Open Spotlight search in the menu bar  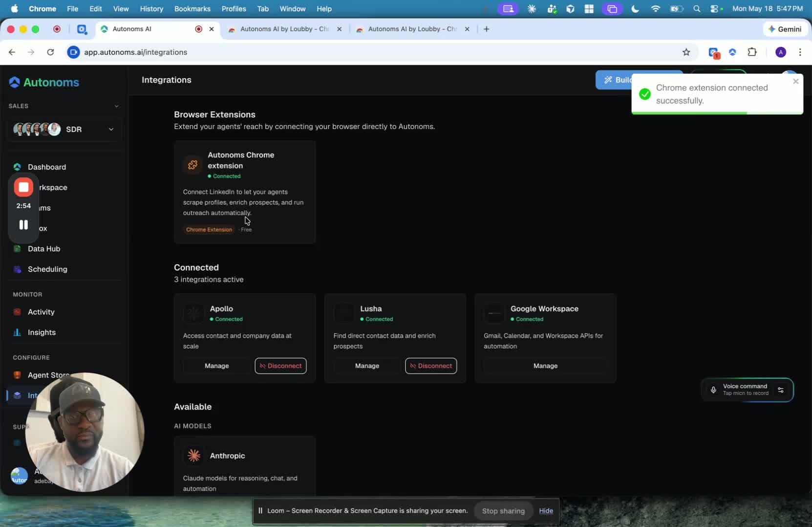pyautogui.click(x=697, y=9)
